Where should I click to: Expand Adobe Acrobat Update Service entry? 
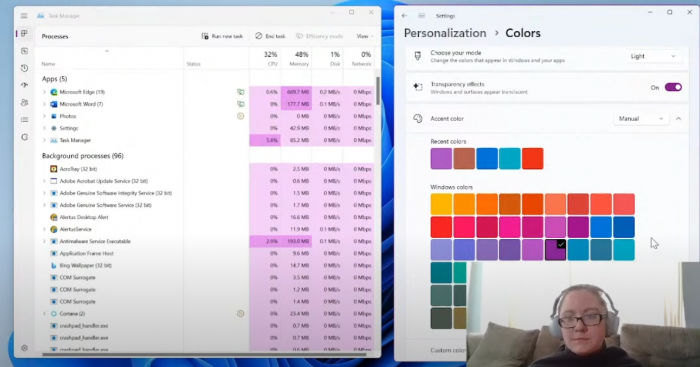44,181
